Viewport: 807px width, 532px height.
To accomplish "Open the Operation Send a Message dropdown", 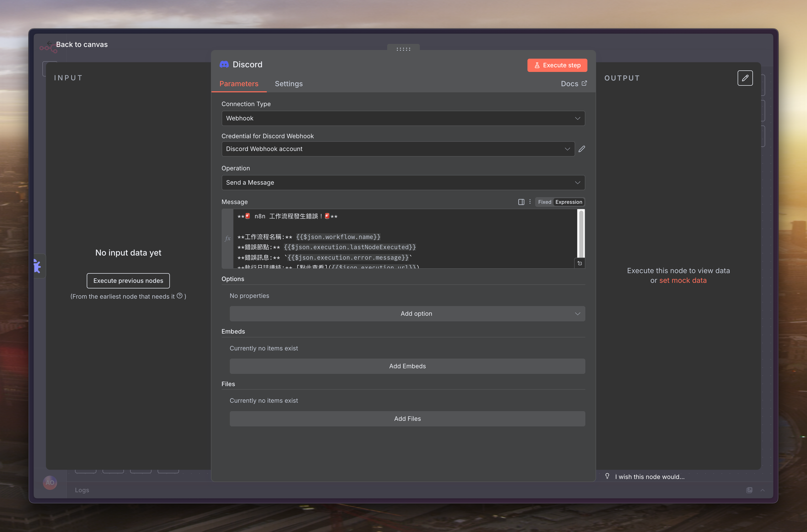I will [403, 183].
